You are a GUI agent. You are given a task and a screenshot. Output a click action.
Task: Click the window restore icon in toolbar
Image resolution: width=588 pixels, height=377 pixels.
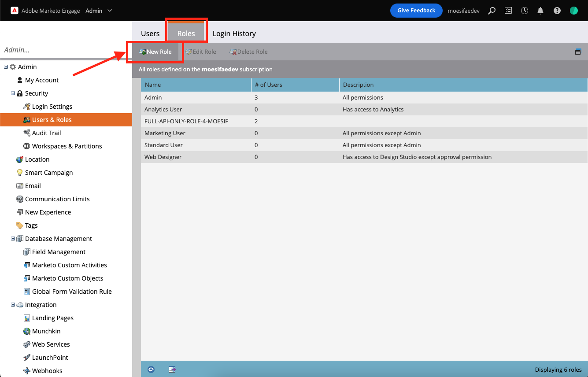pyautogui.click(x=578, y=52)
